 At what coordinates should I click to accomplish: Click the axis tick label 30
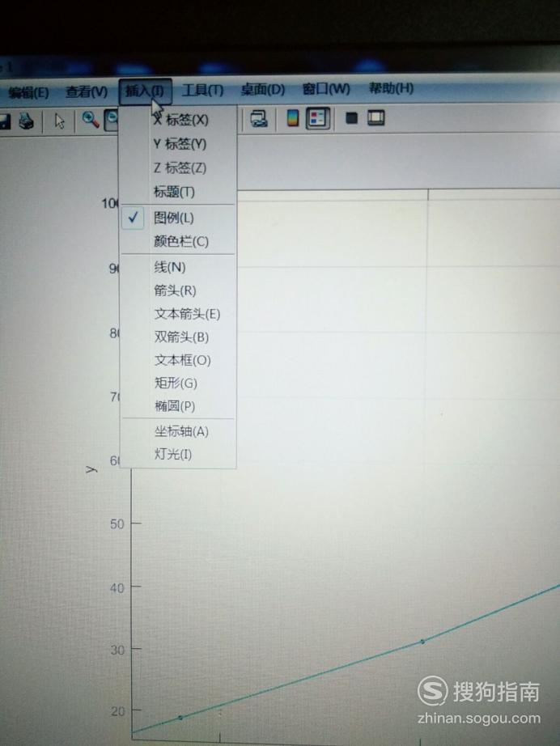(117, 650)
